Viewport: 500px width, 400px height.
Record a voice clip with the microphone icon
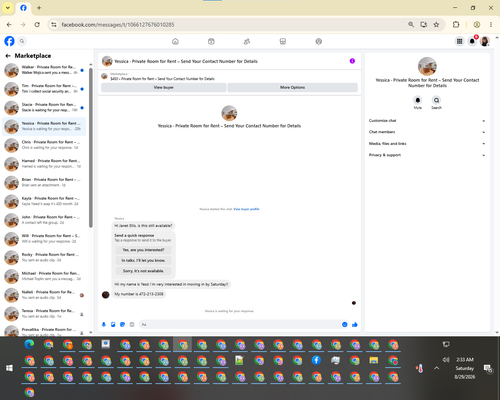click(x=104, y=324)
